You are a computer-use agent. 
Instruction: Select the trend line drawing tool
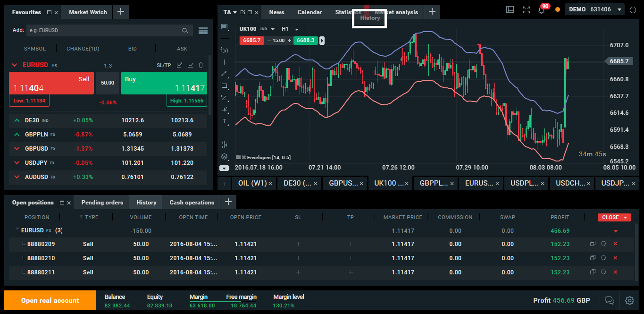[224, 74]
